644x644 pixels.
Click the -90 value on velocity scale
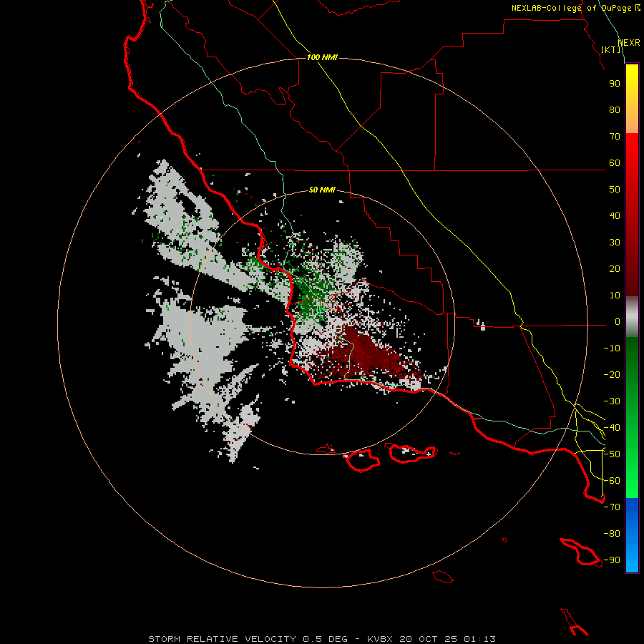tap(612, 560)
